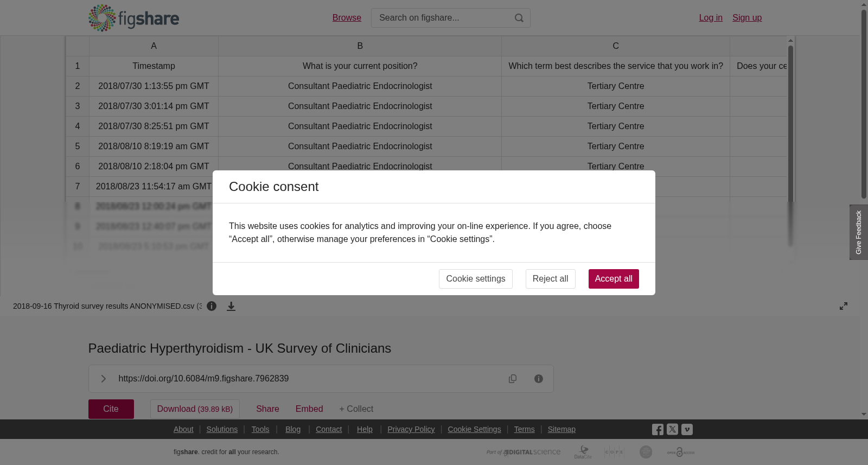868x465 pixels.
Task: Click the Digital Science logo
Action: pyautogui.click(x=524, y=452)
